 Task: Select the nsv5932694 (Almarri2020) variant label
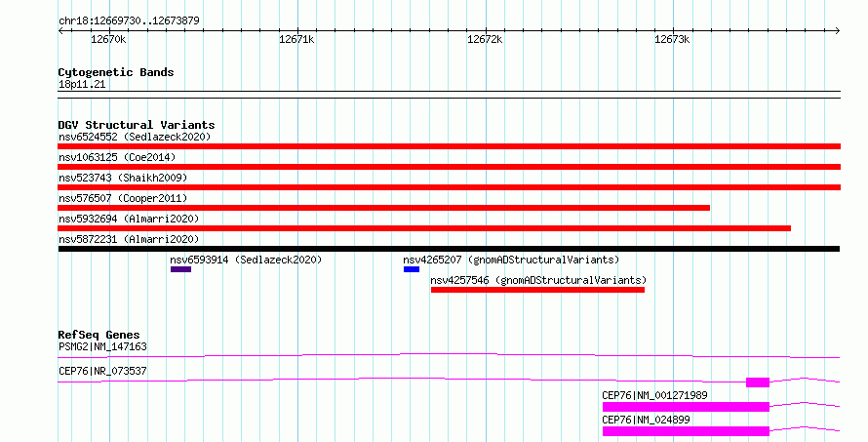[x=129, y=219]
